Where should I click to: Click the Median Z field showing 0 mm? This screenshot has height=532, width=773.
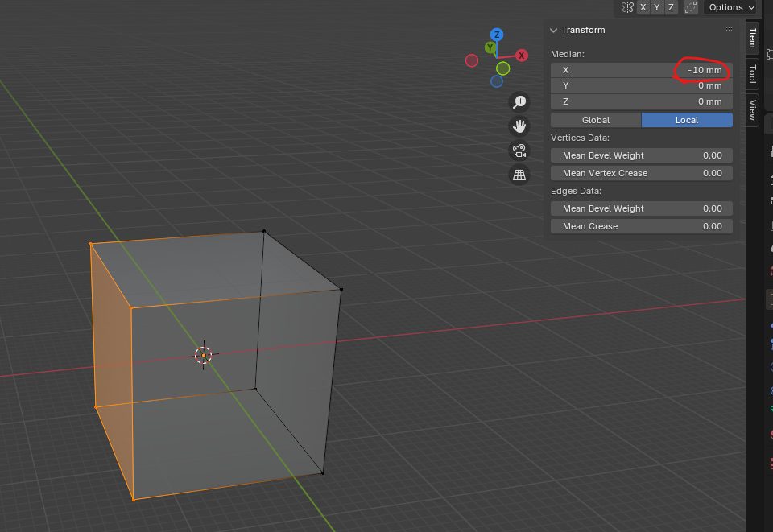642,101
